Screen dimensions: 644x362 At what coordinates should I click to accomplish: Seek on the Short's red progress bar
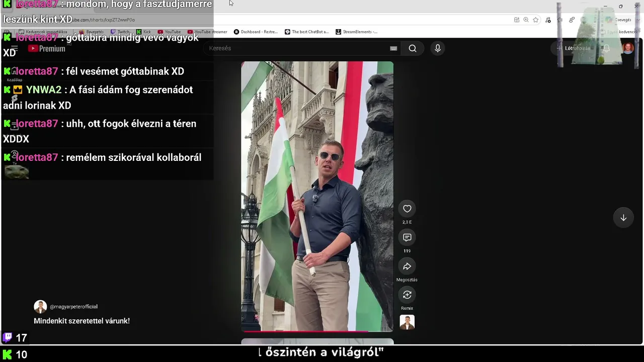[x=317, y=331]
